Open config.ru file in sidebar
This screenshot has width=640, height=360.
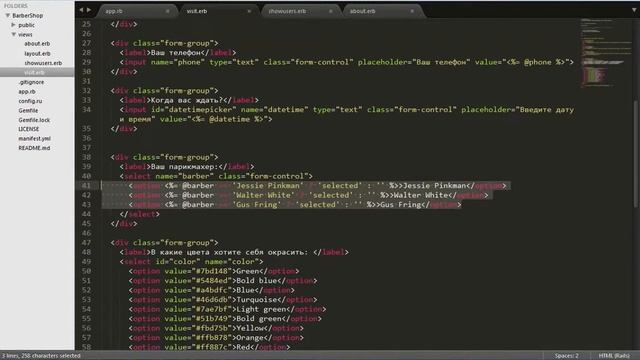30,101
